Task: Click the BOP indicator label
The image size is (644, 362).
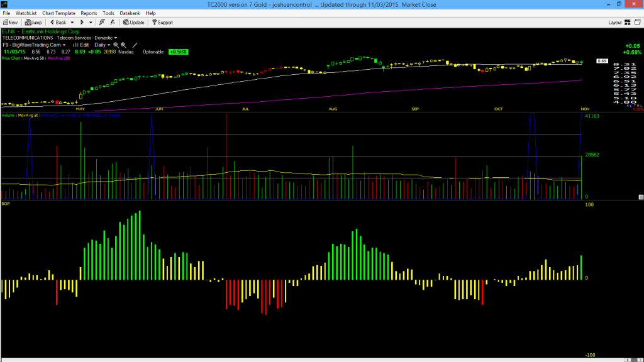Action: click(x=6, y=204)
